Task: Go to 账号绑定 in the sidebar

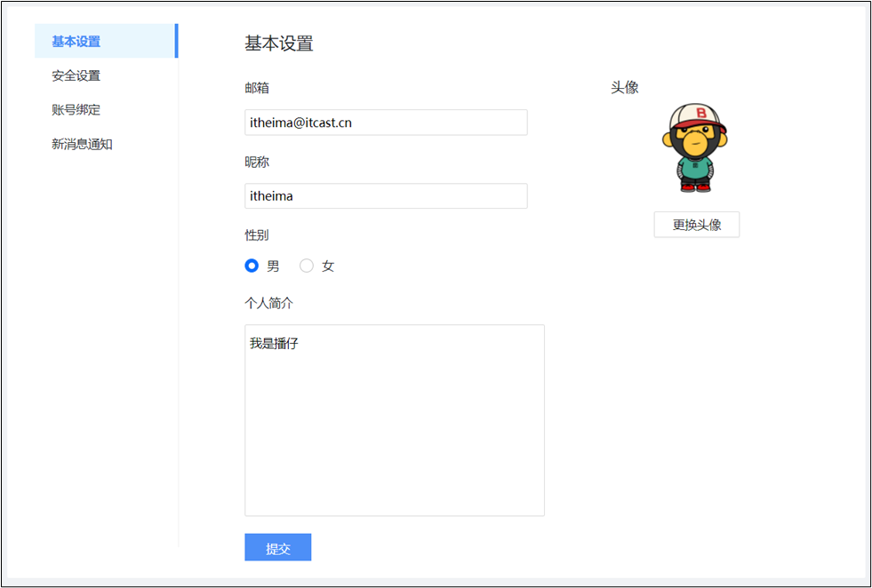Action: pos(76,110)
